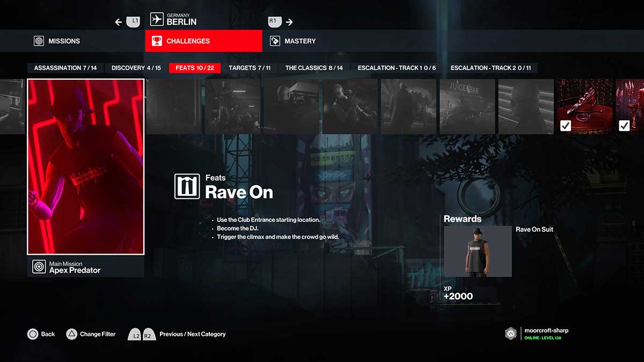The height and width of the screenshot is (362, 644).
Task: Open Mastery via its panel icon
Action: [275, 40]
